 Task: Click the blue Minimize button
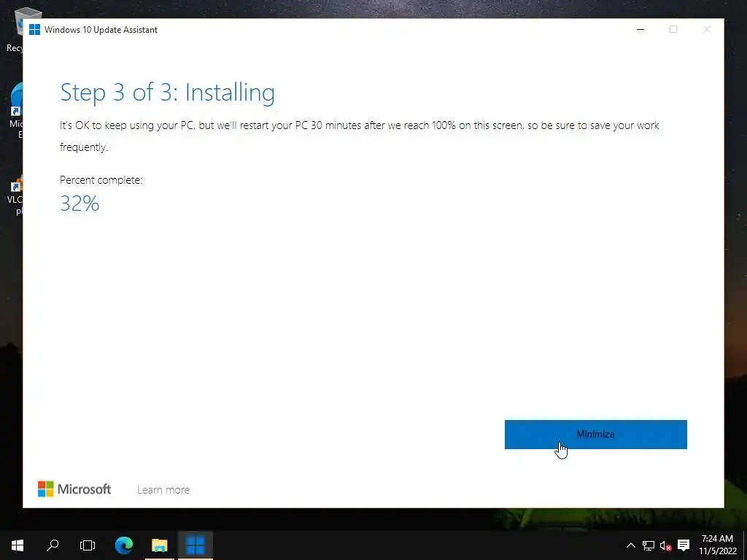[x=595, y=435]
